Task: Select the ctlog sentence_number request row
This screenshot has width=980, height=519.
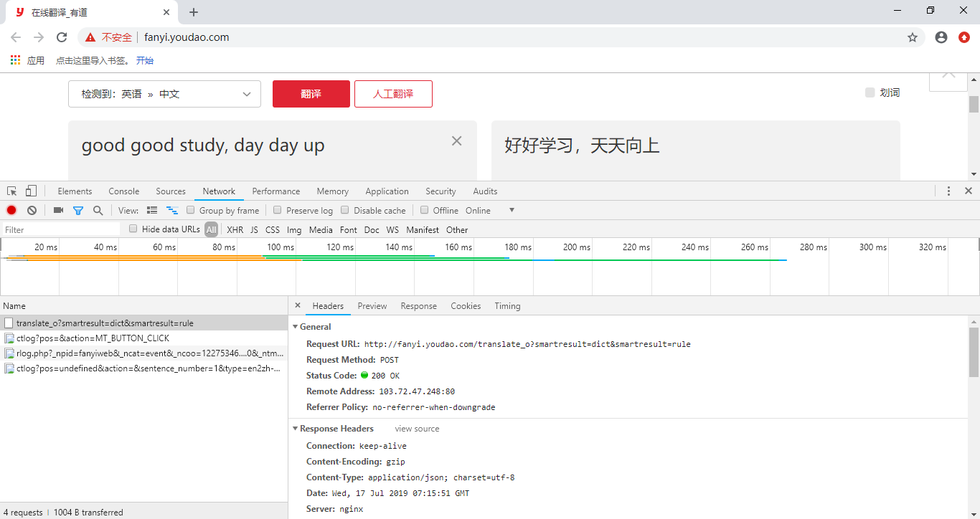Action: tap(143, 368)
